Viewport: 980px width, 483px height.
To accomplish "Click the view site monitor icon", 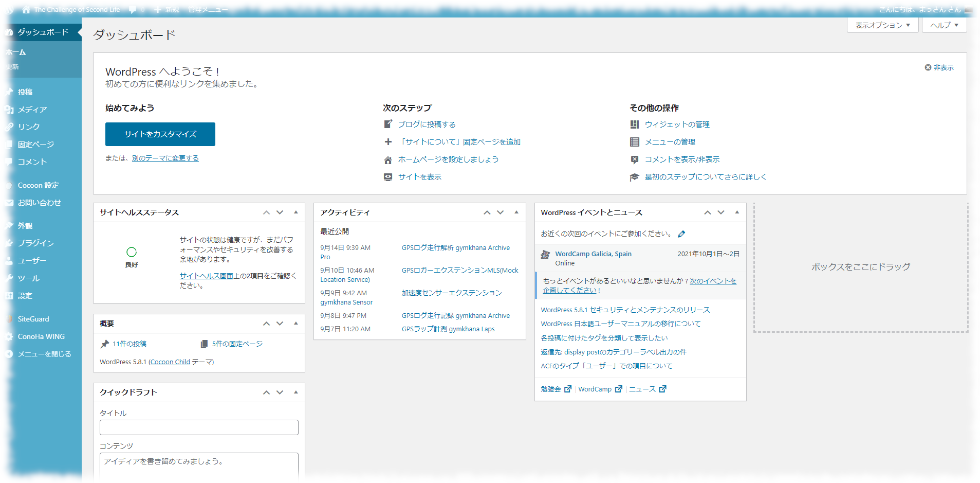I will [x=388, y=177].
